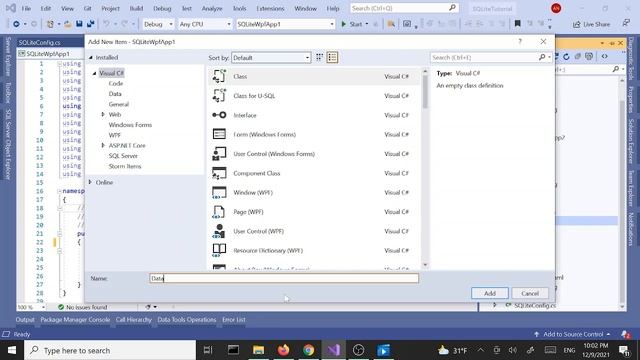Click the navigate back arrow icon

[x=16, y=24]
